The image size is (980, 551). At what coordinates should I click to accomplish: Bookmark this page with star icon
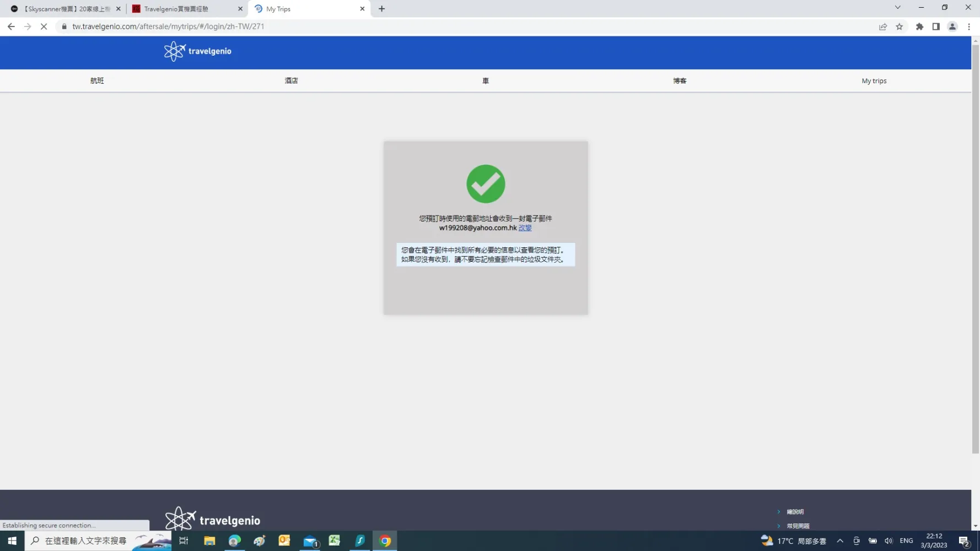[899, 26]
